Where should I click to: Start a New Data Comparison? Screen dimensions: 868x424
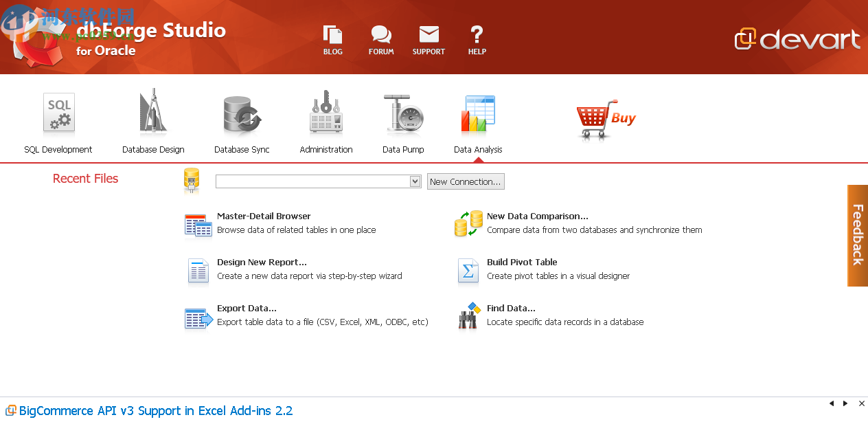tap(536, 216)
